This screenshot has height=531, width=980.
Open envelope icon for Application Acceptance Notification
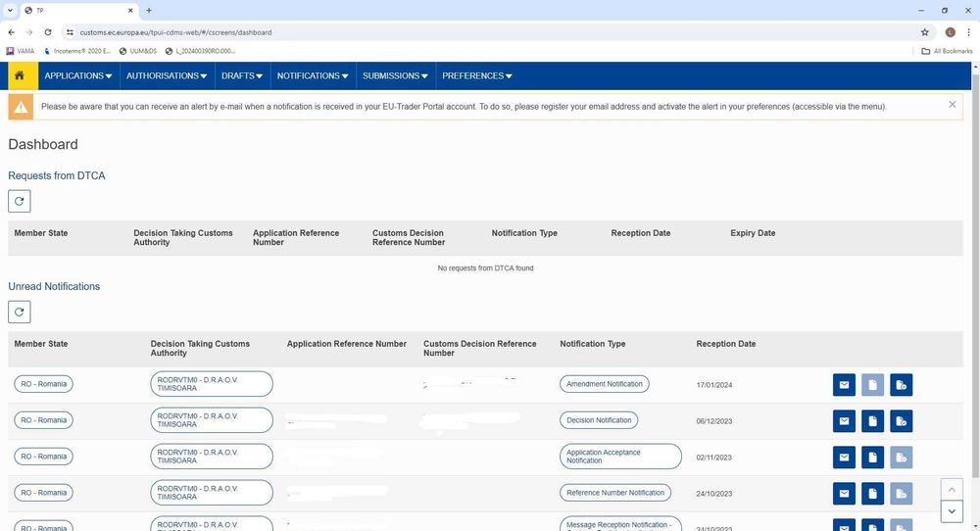click(x=844, y=458)
